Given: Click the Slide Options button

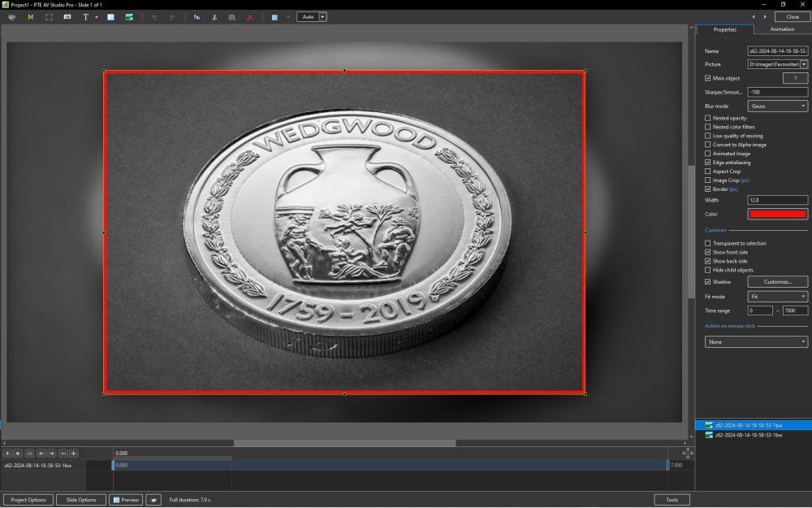Looking at the screenshot, I should [81, 500].
